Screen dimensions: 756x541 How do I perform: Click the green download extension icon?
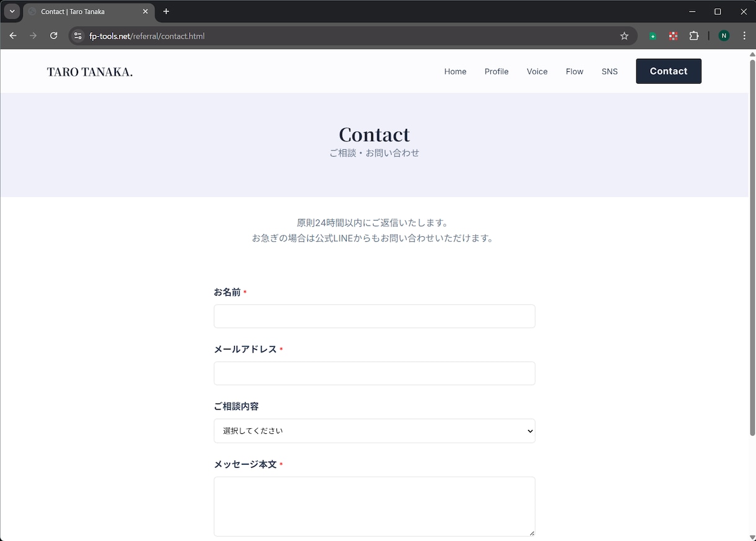[x=653, y=36]
